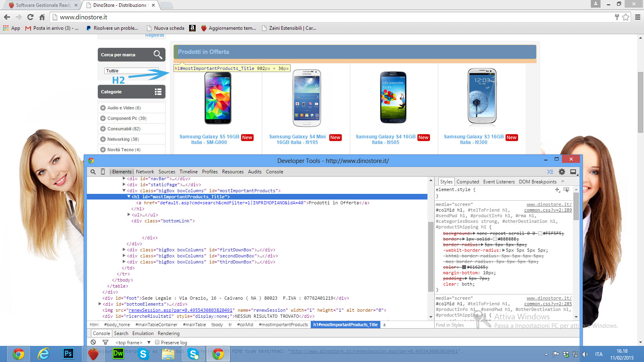Toggle element state icon in Styles
The width and height of the screenshot is (644, 362).
point(566,189)
